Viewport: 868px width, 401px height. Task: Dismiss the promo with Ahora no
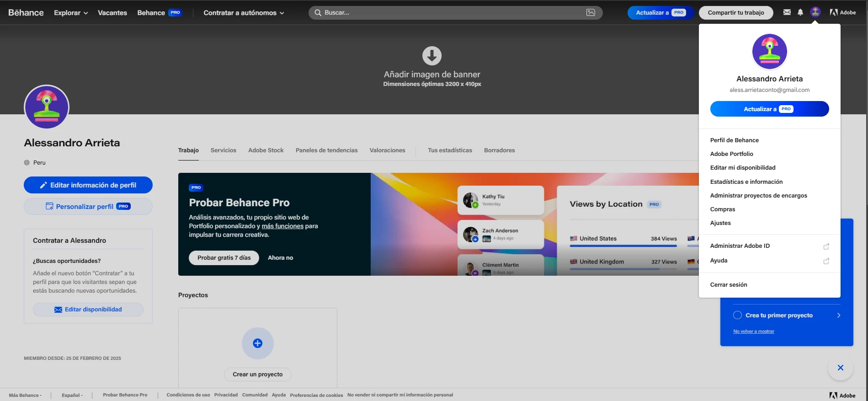click(280, 258)
